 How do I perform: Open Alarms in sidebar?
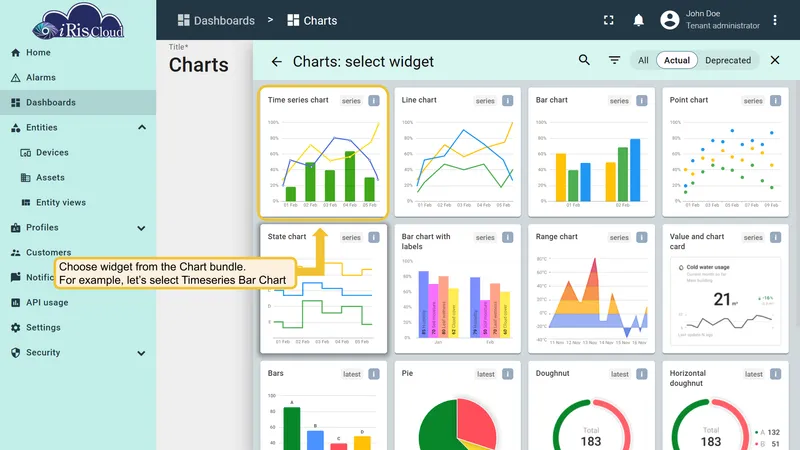point(78,78)
